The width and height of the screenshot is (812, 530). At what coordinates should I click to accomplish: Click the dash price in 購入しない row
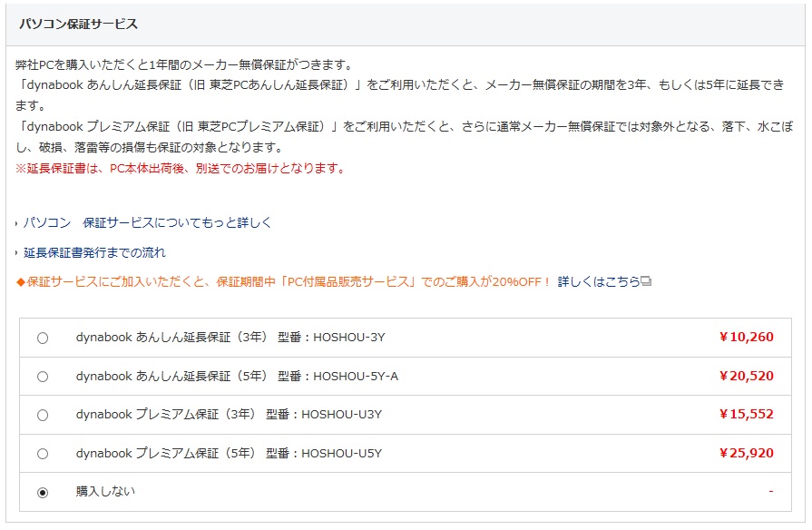pos(771,491)
